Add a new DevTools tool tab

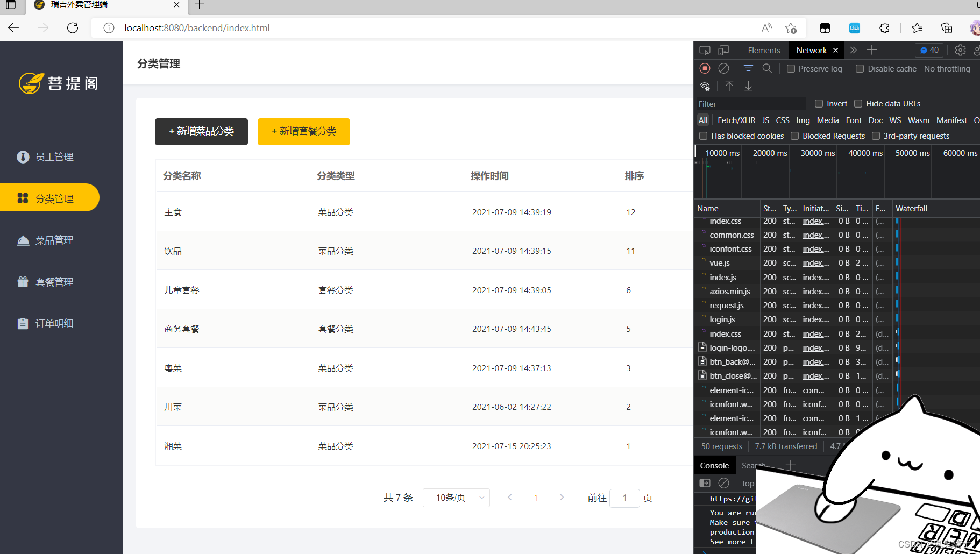click(872, 50)
